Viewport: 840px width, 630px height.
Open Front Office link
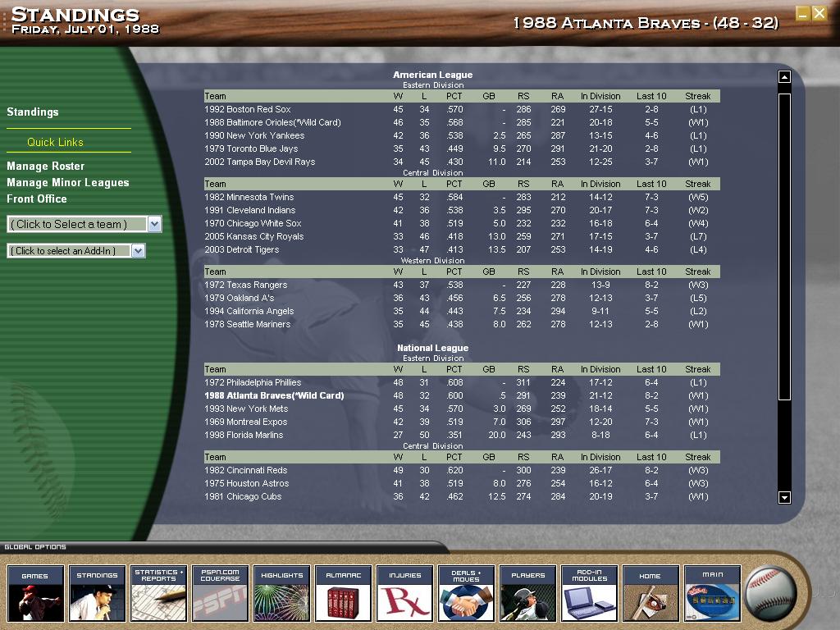[x=37, y=199]
